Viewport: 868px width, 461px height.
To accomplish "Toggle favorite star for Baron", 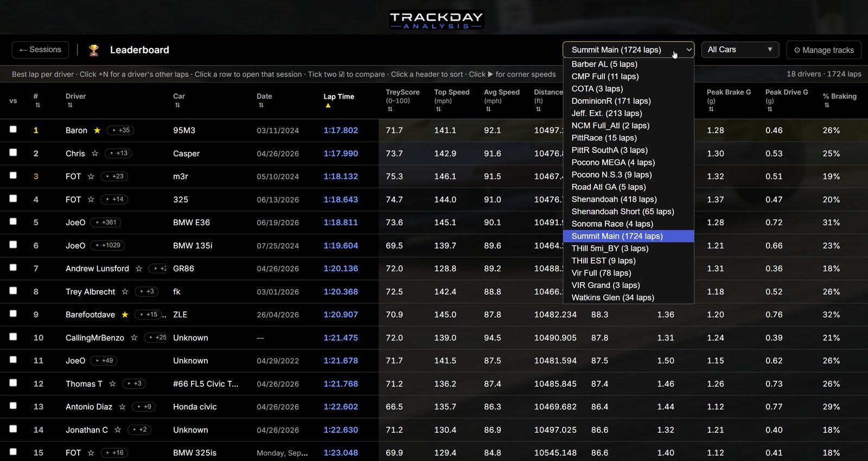I will tap(97, 130).
